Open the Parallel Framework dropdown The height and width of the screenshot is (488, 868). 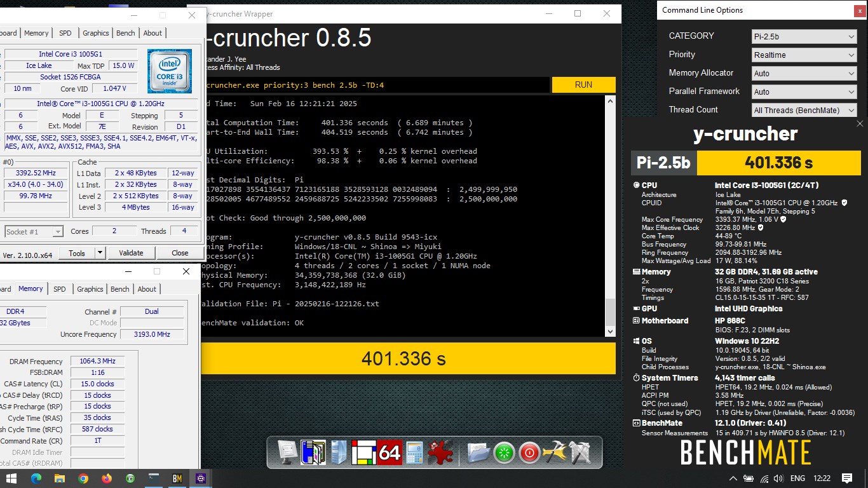pyautogui.click(x=804, y=92)
